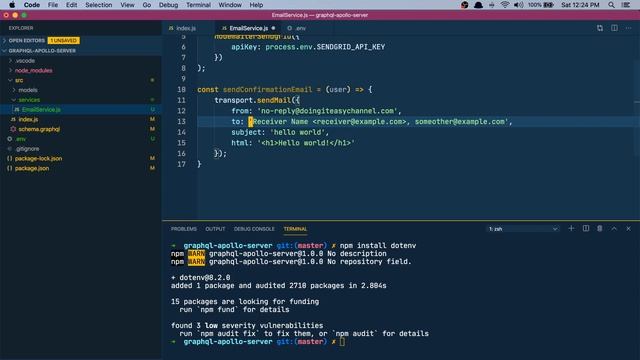This screenshot has height=360, width=640.
Task: Open editor more actions ellipsis
Action: pyautogui.click(x=629, y=28)
